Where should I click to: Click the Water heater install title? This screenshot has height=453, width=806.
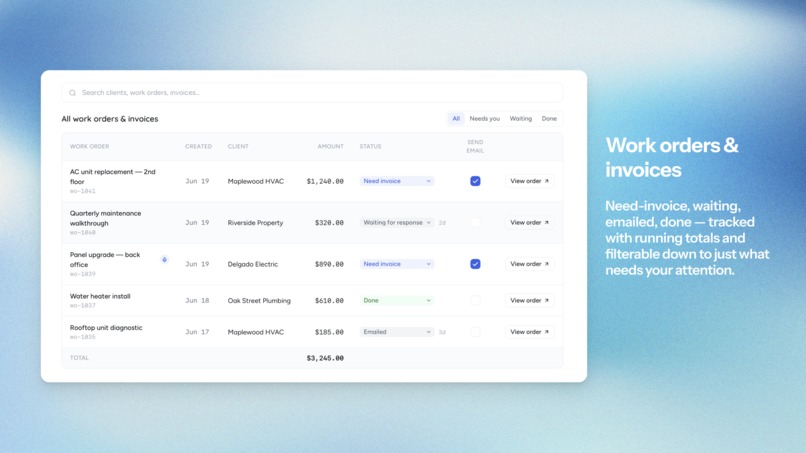pos(100,296)
